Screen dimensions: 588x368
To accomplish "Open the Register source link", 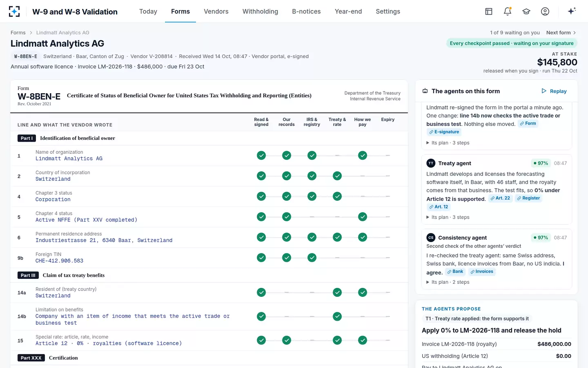I will click(x=528, y=198).
